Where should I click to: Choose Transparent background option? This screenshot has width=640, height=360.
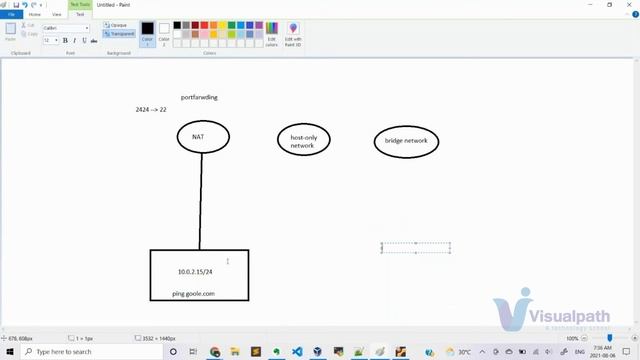(x=119, y=34)
